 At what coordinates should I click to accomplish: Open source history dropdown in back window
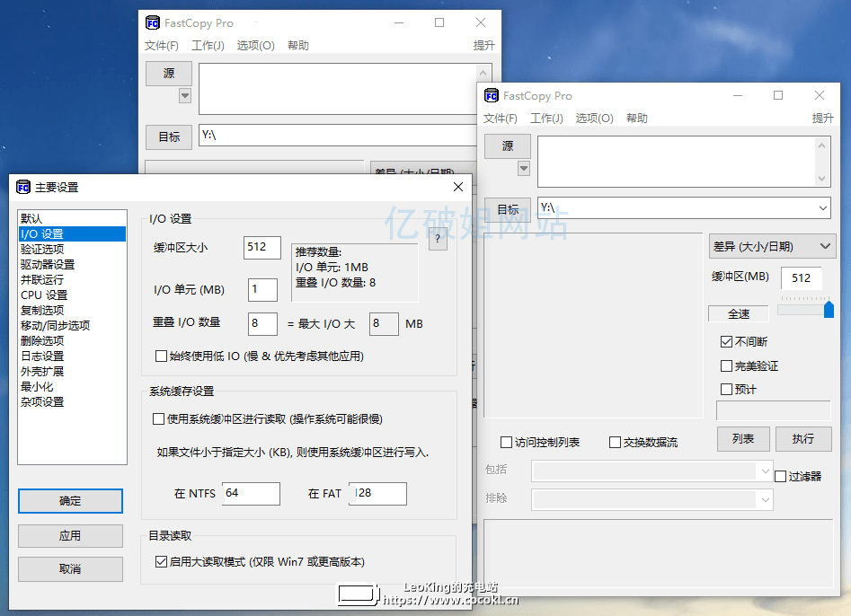[185, 95]
